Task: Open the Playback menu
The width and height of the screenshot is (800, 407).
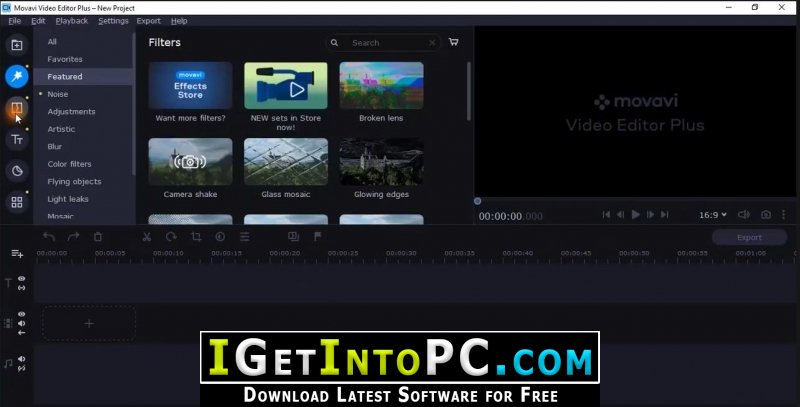Action: [x=71, y=21]
